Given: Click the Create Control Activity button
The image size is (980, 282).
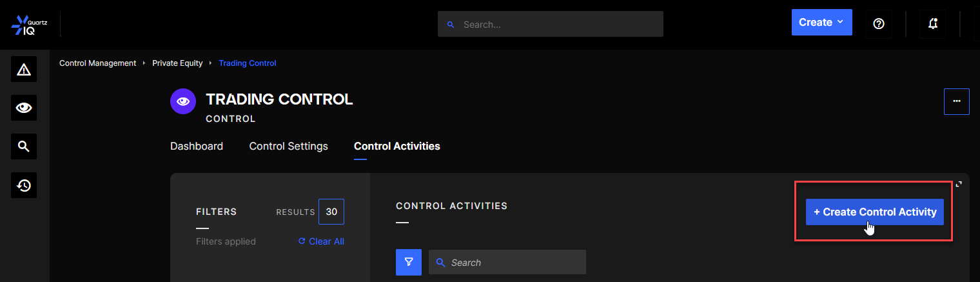Looking at the screenshot, I should click(874, 212).
